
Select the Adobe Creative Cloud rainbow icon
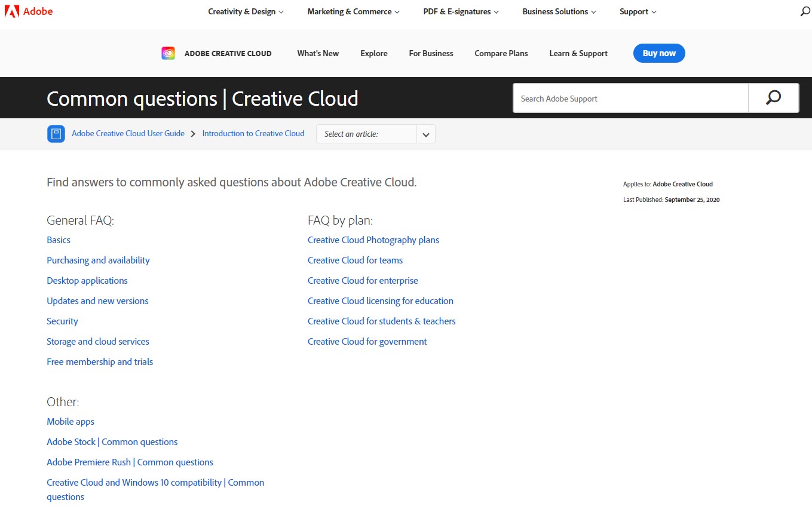pos(168,53)
